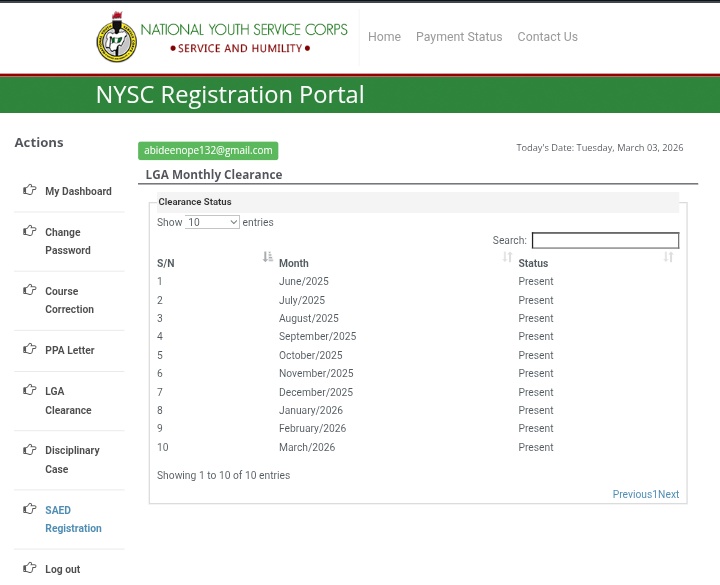Click the LGA Monthly Clearance heading
This screenshot has width=720, height=585.
pyautogui.click(x=214, y=174)
